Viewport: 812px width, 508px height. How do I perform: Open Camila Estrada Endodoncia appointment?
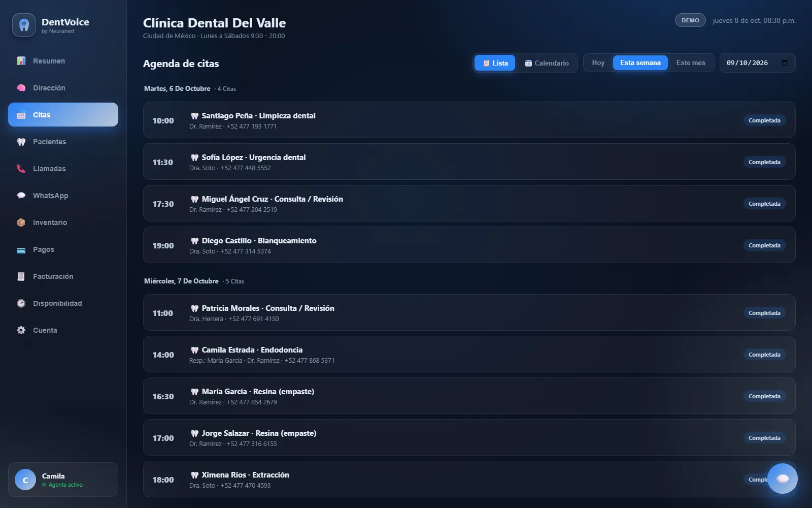[469, 354]
